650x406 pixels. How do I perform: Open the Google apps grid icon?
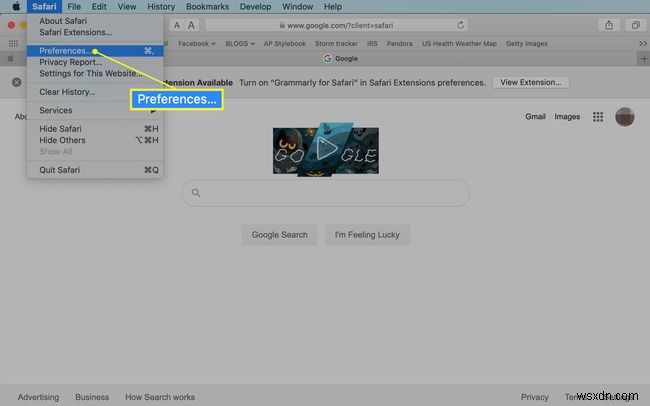[x=598, y=117]
